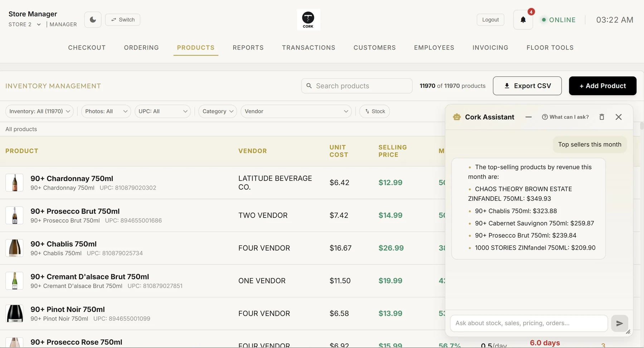Screen dimensions: 644x348
Task: Send the assistant message
Action: pyautogui.click(x=620, y=323)
